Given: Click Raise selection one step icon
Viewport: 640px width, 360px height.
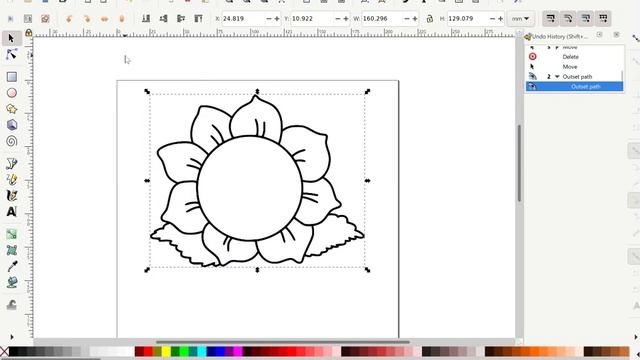Looking at the screenshot, I should click(181, 18).
